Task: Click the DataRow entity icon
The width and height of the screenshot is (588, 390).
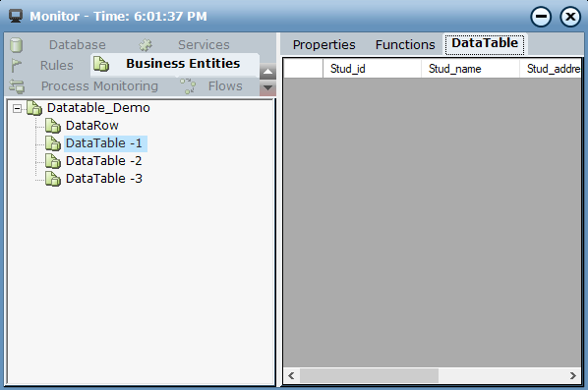Action: click(x=53, y=126)
